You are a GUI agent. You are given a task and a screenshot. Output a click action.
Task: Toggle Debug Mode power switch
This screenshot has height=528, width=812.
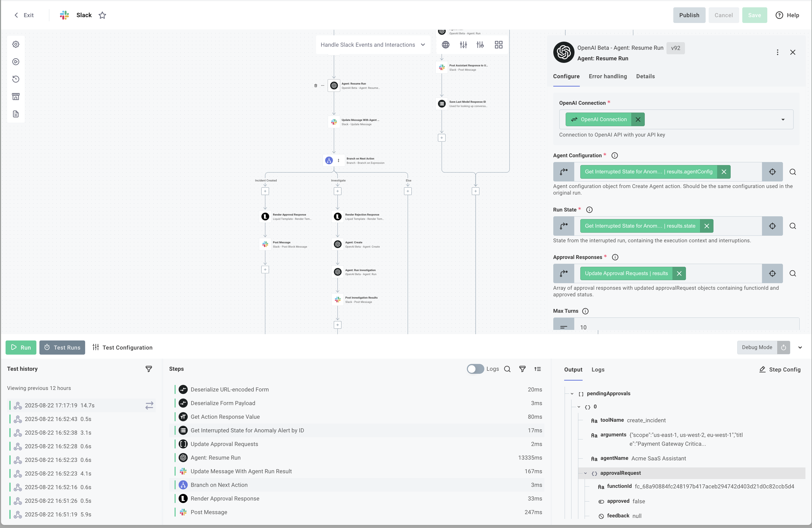point(784,347)
